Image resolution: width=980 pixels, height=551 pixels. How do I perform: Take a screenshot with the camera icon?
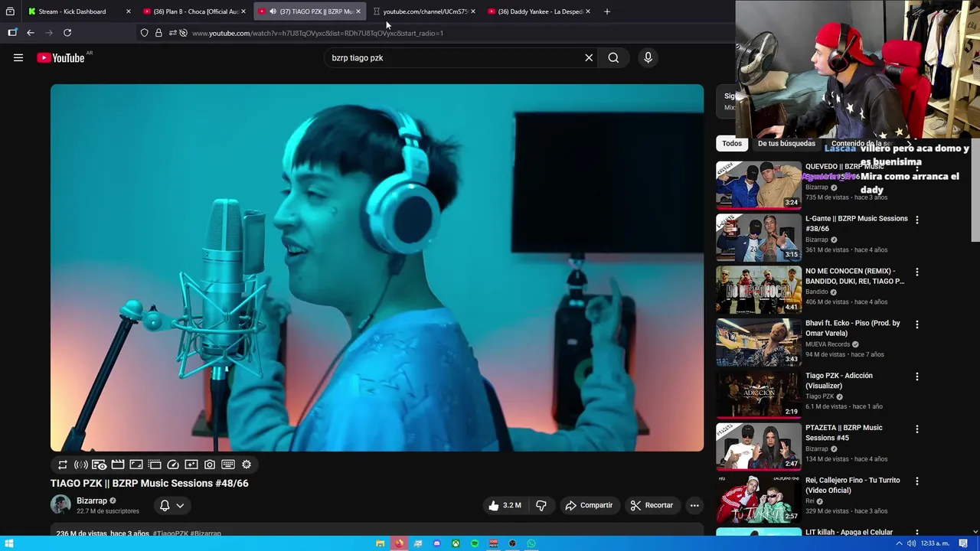210,465
